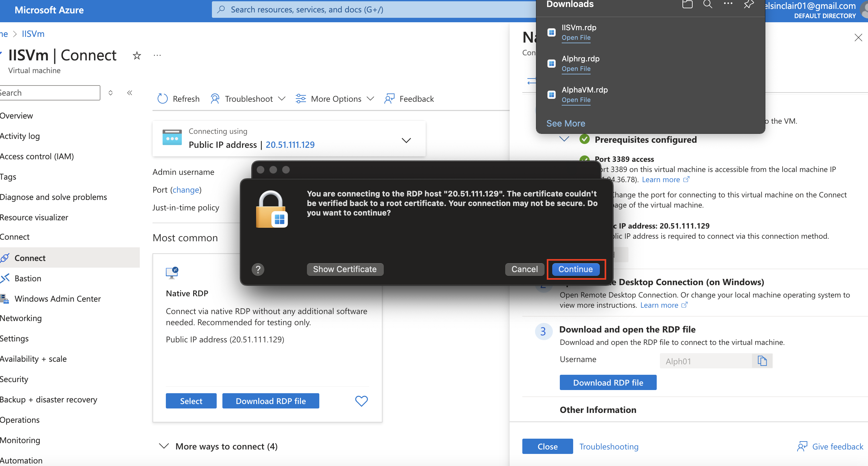This screenshot has height=466, width=868.
Task: Download RDP file in side panel
Action: (608, 382)
